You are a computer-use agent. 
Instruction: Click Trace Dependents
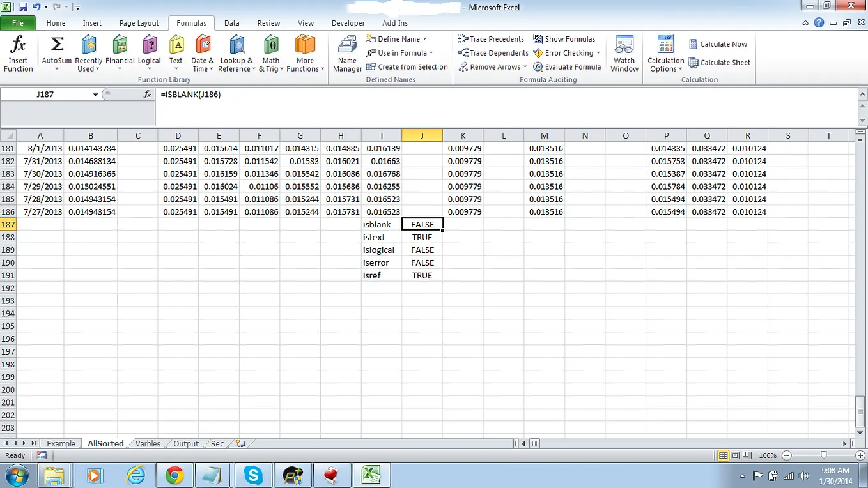(x=492, y=53)
